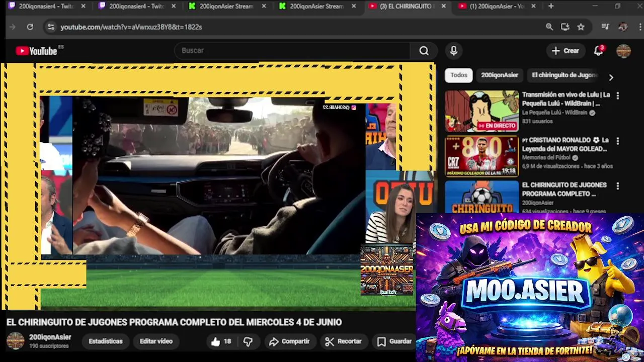The width and height of the screenshot is (644, 362).
Task: Dislike the video with thumbs-down icon
Action: click(x=248, y=341)
